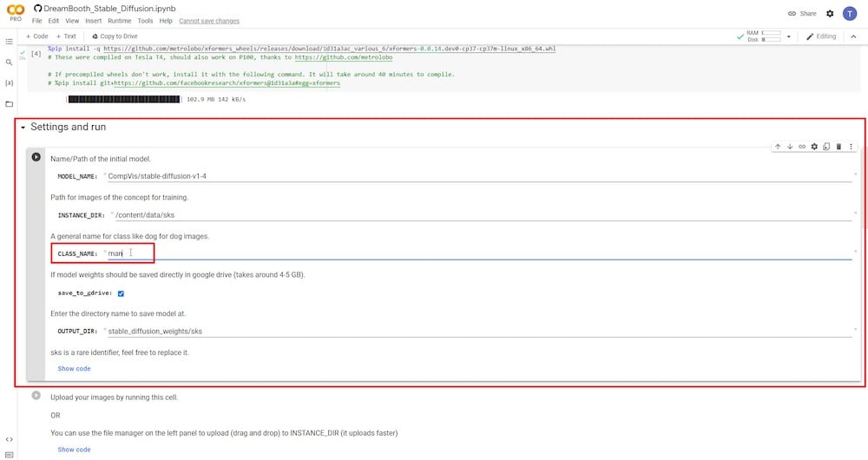This screenshot has height=460, width=868.
Task: Open the terminal icon at sidebar bottom
Action: tap(9, 455)
